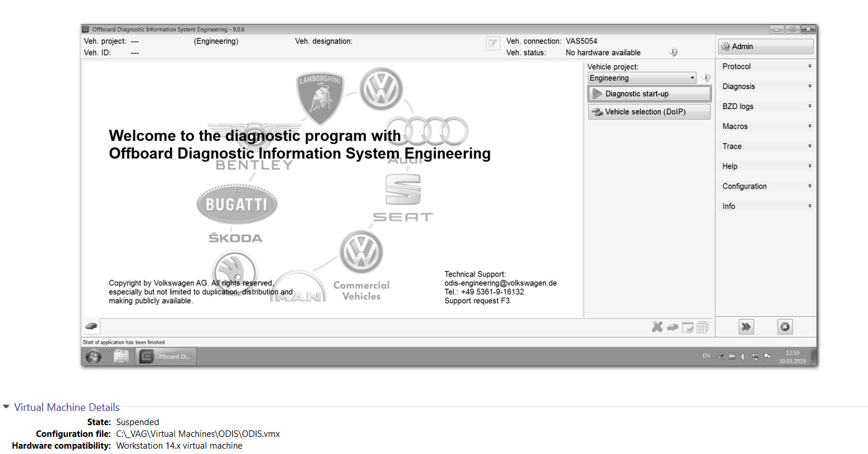This screenshot has width=868, height=454.
Task: Click the Macros menu label
Action: [x=735, y=127]
